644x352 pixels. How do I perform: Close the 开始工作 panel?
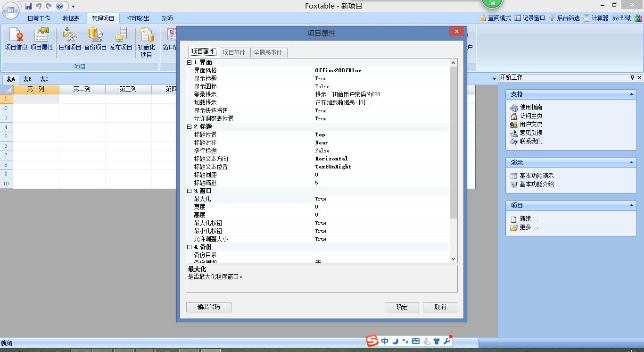click(x=639, y=77)
